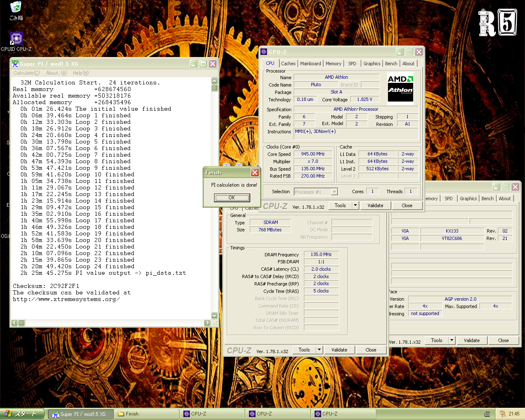This screenshot has height=420, width=525.
Task: Click the 768 MBytes memory size value
Action: coord(270,230)
